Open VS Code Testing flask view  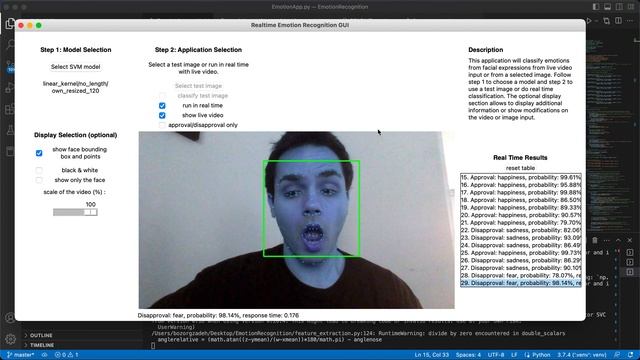pos(10,130)
